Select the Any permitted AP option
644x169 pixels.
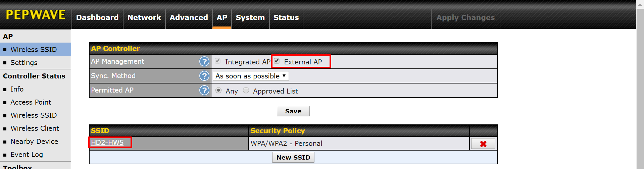tap(218, 91)
